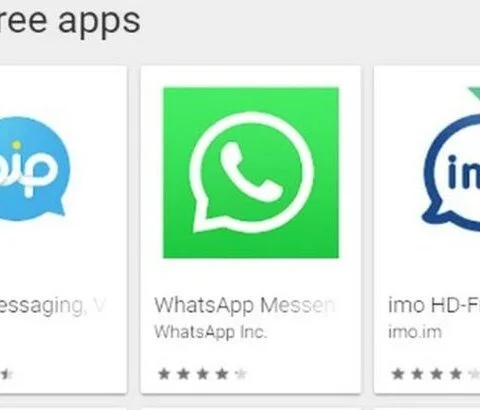Open the imo.im developer link

(x=415, y=332)
